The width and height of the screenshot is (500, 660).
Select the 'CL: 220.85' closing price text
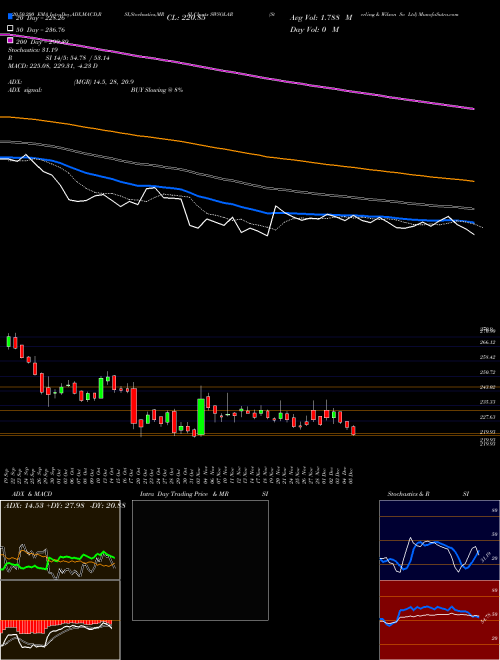pyautogui.click(x=186, y=18)
